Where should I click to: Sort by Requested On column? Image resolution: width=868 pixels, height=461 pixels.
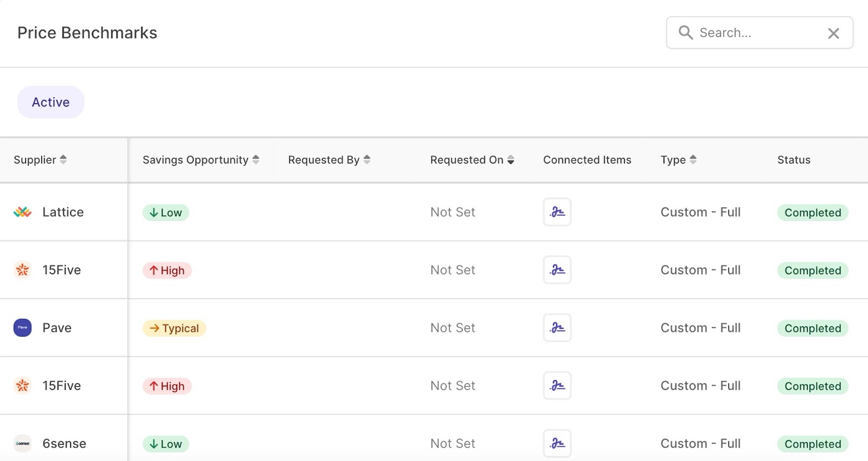point(473,160)
